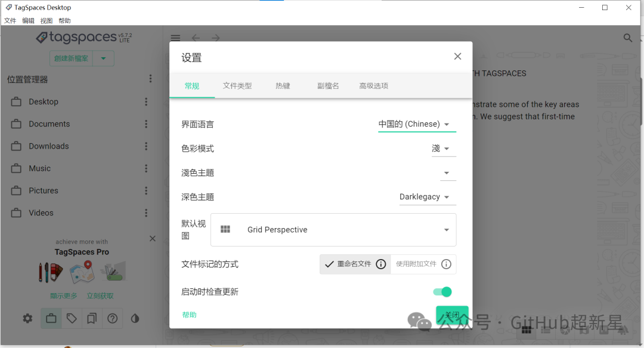Expand the Grid Perspective default view dropdown
This screenshot has height=348, width=644.
point(333,230)
